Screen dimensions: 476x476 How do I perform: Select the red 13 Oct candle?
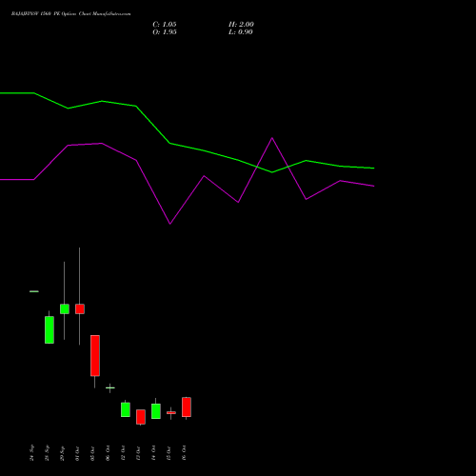coord(141,417)
